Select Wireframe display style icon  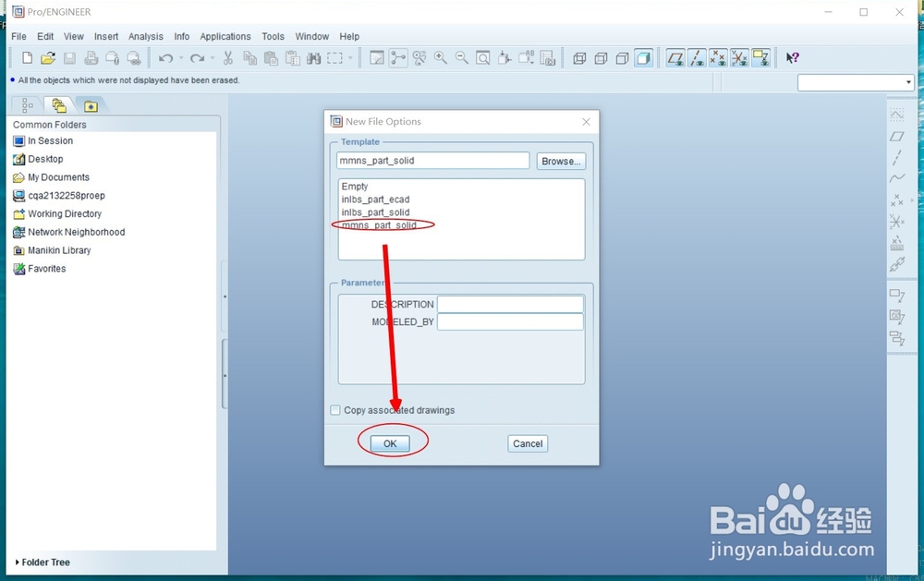click(579, 58)
